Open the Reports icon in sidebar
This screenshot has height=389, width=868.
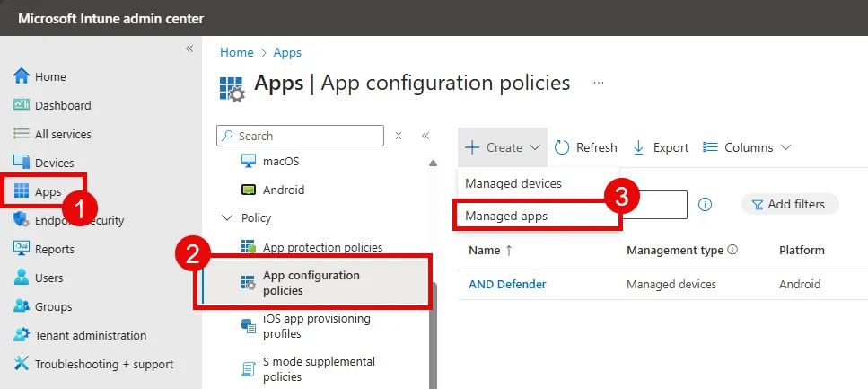click(x=21, y=249)
